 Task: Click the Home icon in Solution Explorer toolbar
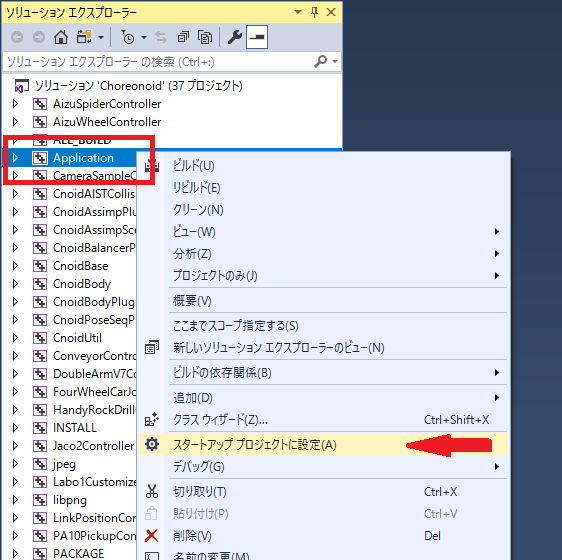click(x=61, y=37)
